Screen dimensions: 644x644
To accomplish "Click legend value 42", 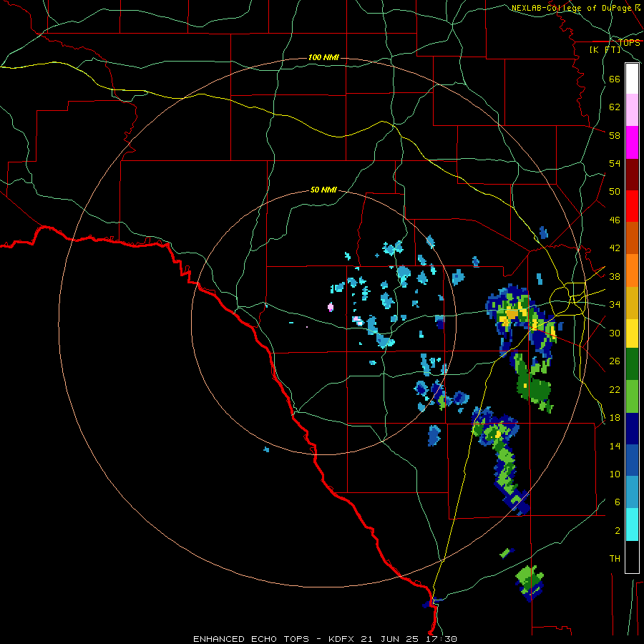I will point(615,248).
